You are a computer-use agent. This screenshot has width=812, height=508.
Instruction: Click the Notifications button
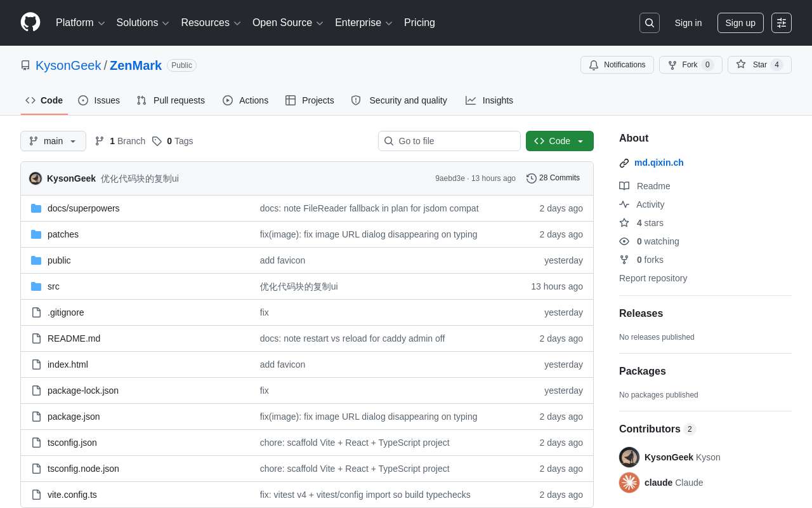coord(617,65)
